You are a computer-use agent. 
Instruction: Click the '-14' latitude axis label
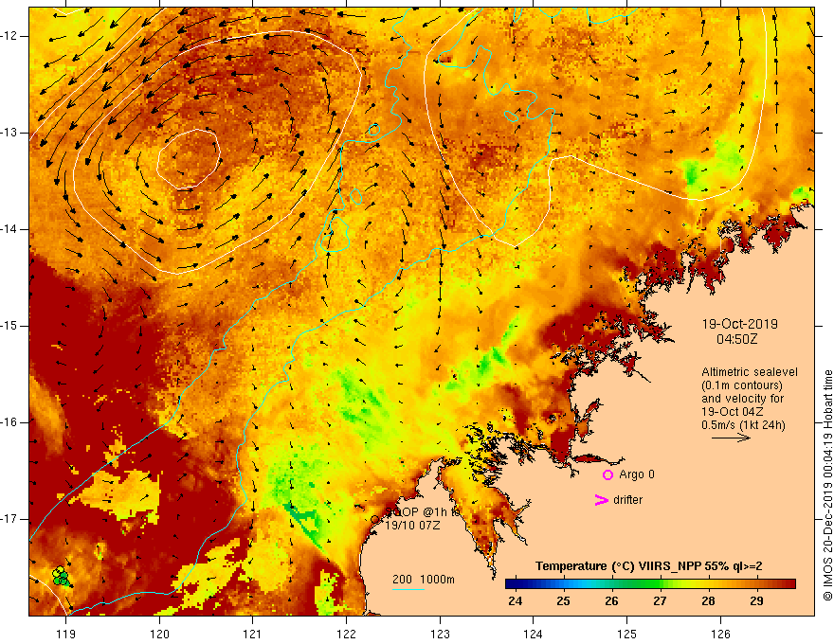click(9, 229)
